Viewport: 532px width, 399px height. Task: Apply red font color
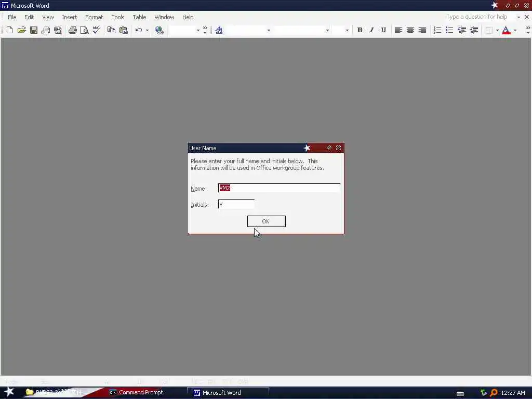click(x=506, y=30)
